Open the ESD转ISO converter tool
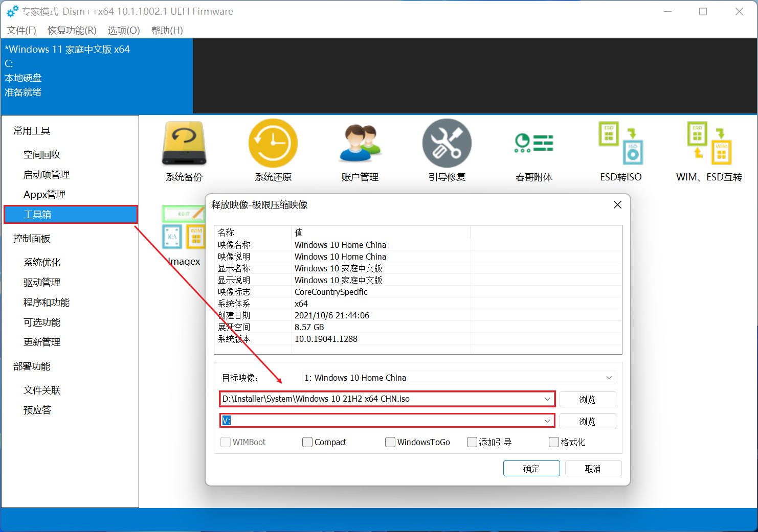This screenshot has width=758, height=532. pos(621,151)
